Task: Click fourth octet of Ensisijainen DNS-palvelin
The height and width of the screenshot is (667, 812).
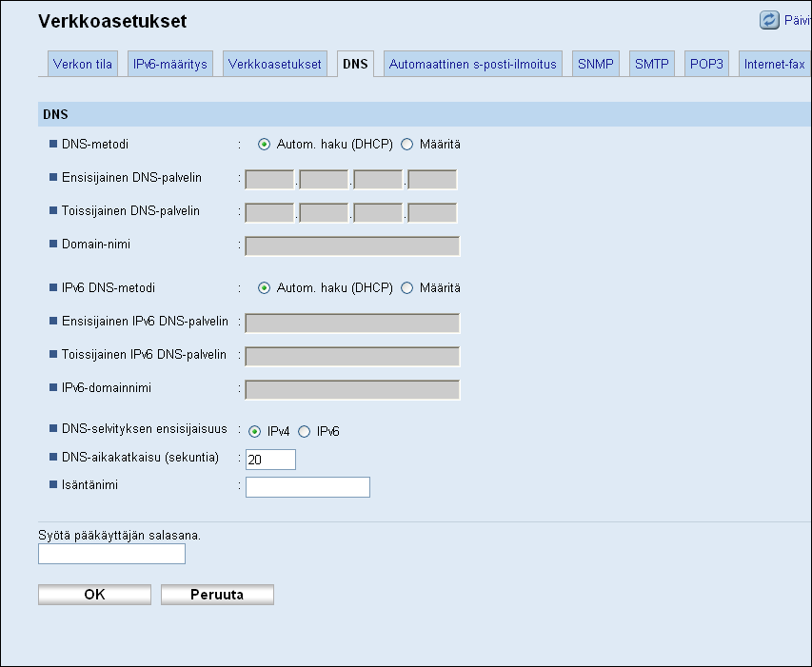Action: pyautogui.click(x=432, y=180)
